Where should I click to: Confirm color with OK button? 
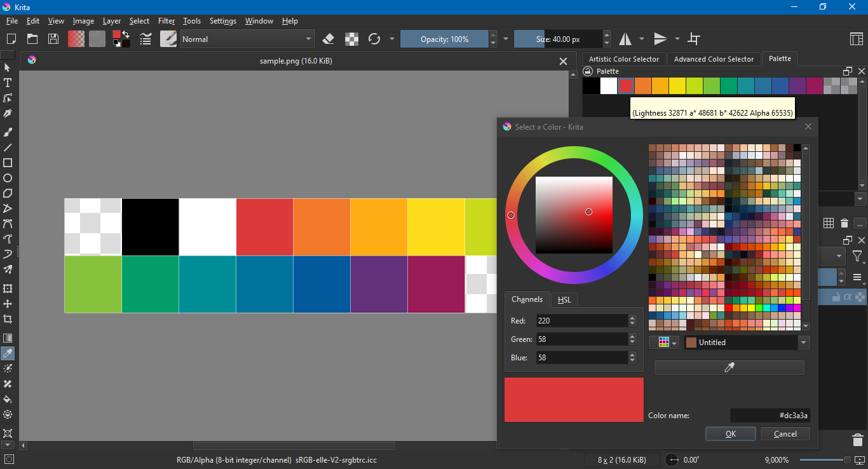point(731,434)
